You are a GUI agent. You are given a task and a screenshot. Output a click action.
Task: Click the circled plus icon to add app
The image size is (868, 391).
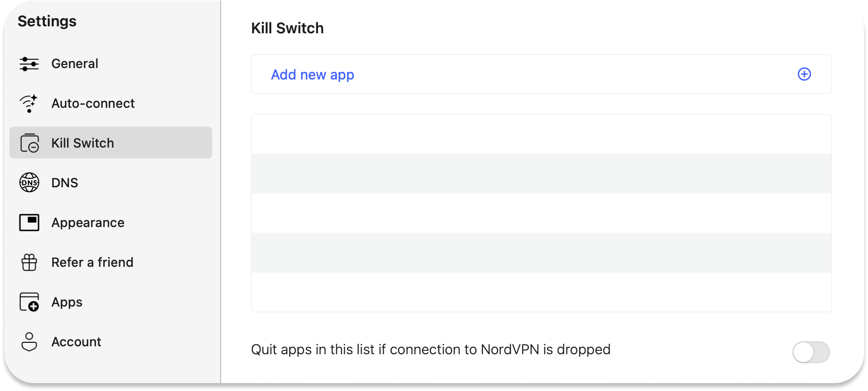point(804,74)
